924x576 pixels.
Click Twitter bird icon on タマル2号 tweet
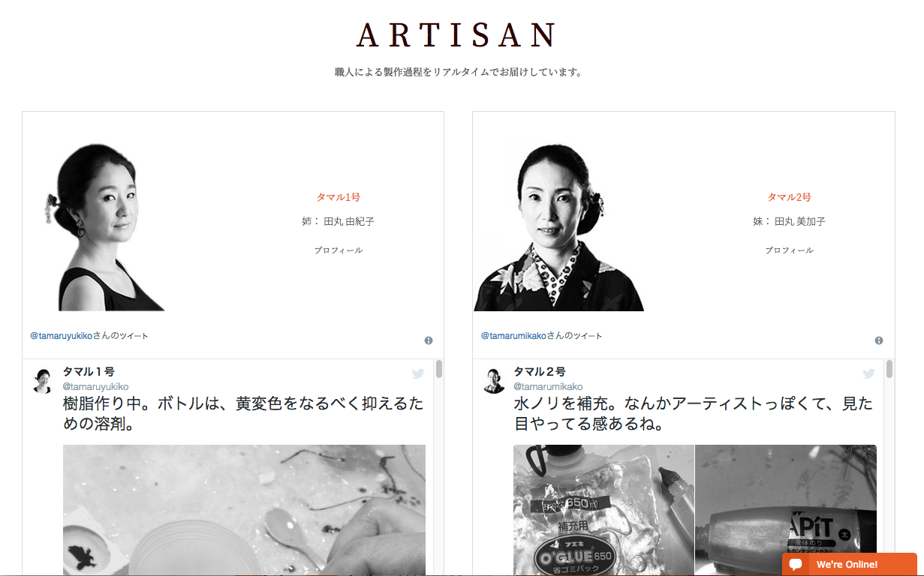868,373
